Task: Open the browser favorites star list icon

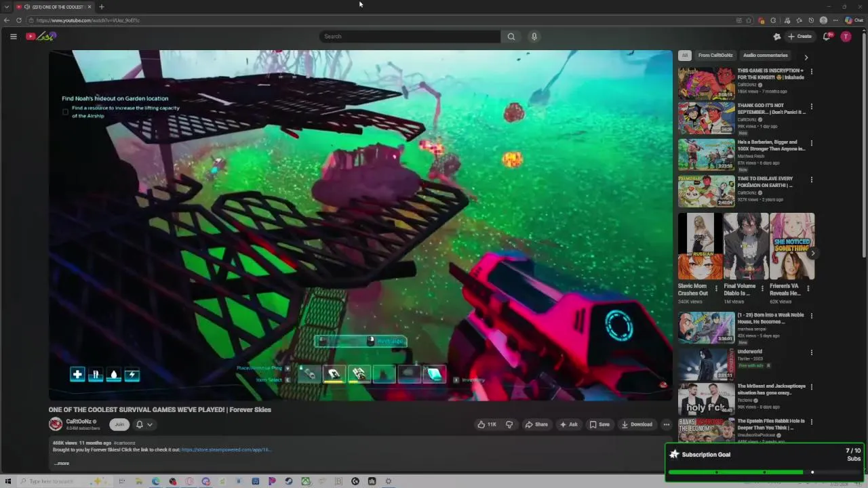Action: [799, 20]
